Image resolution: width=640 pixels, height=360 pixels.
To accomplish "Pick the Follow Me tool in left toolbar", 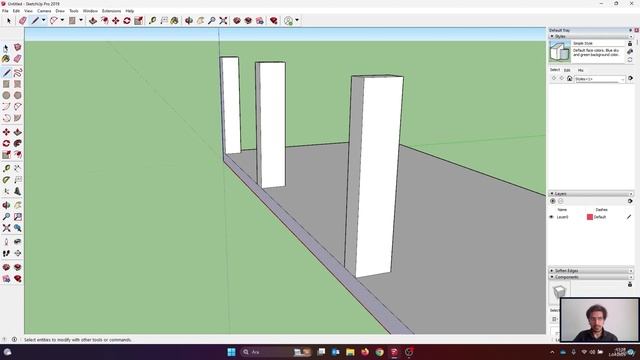I will click(18, 144).
